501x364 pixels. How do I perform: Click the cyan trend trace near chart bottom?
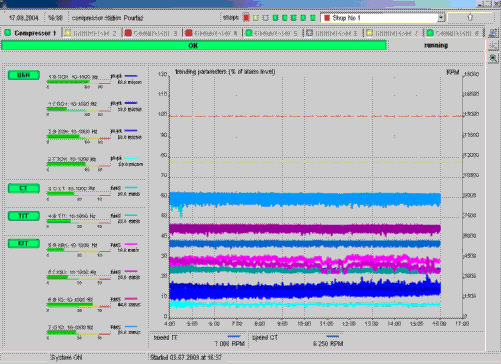pos(305,304)
